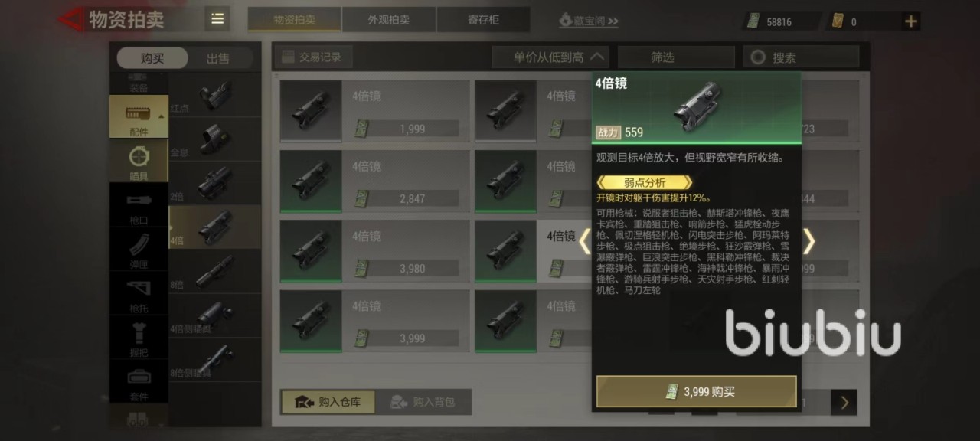Choose the 弹匣 magazine category icon
980x441 pixels.
139,250
